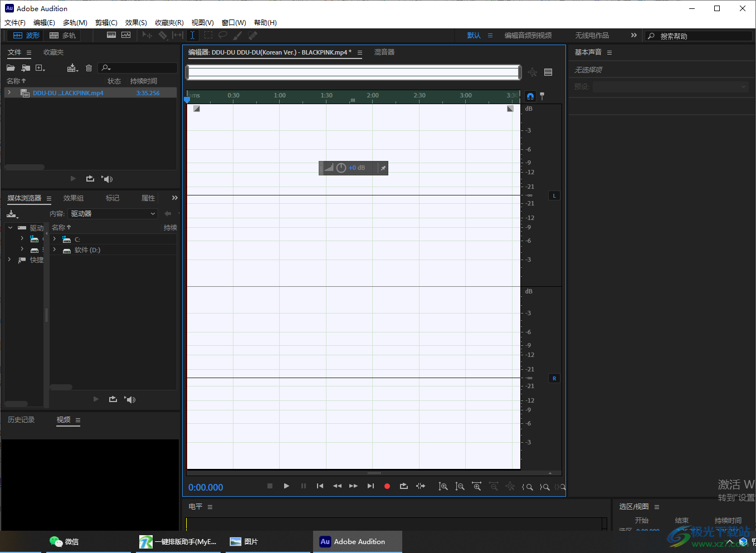Toggle the left channel L button

click(554, 195)
